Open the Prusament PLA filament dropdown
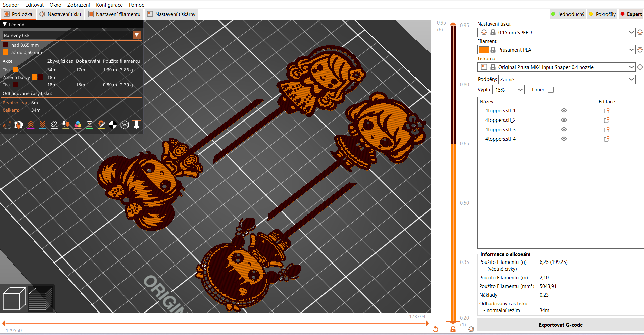 (556, 50)
